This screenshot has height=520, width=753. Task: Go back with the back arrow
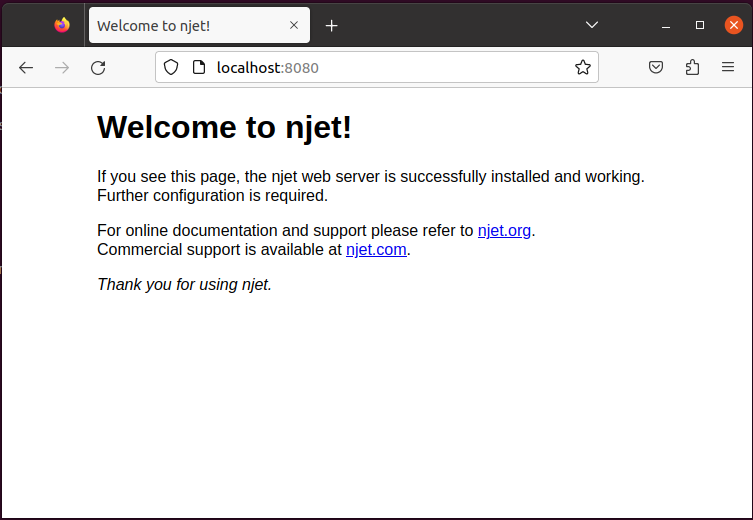[x=26, y=68]
